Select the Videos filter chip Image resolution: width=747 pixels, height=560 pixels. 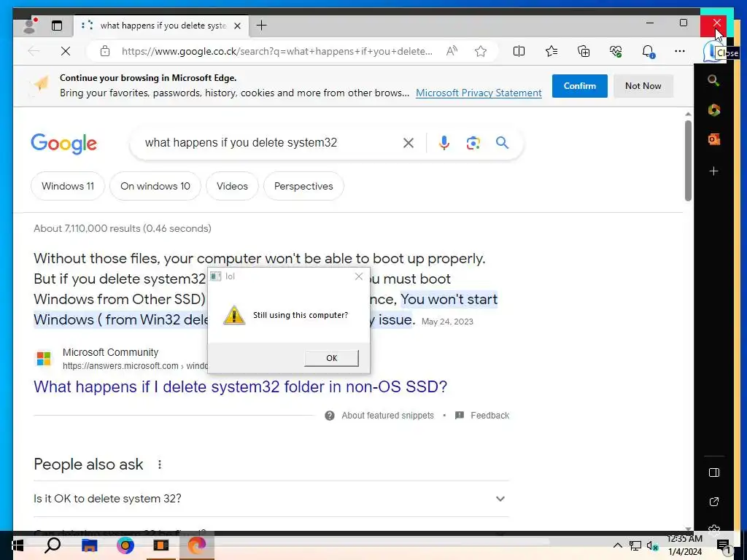(232, 186)
